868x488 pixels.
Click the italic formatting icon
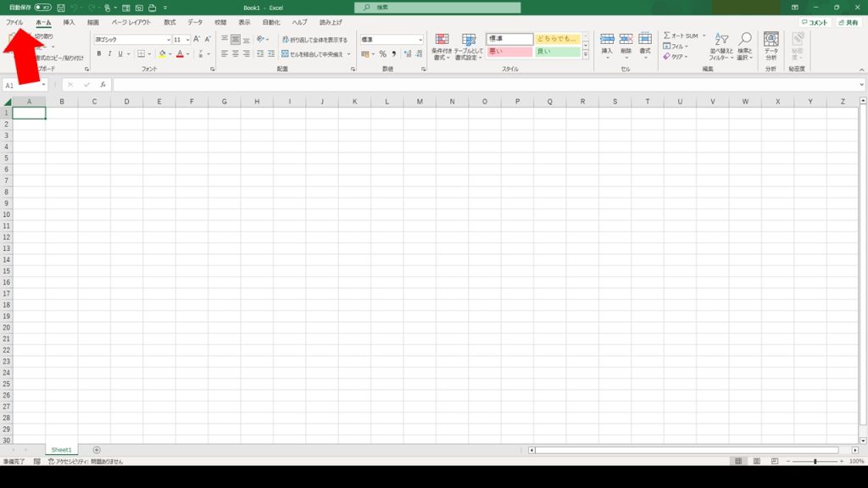(109, 54)
